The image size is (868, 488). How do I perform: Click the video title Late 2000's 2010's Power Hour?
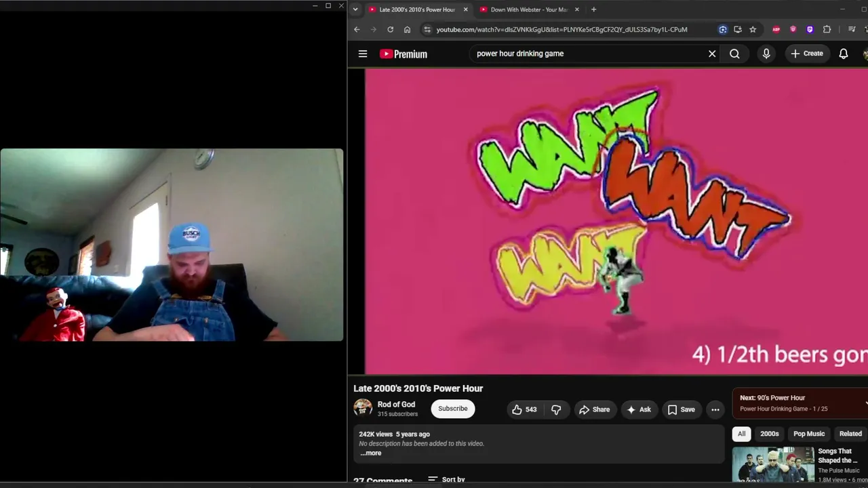coord(418,388)
